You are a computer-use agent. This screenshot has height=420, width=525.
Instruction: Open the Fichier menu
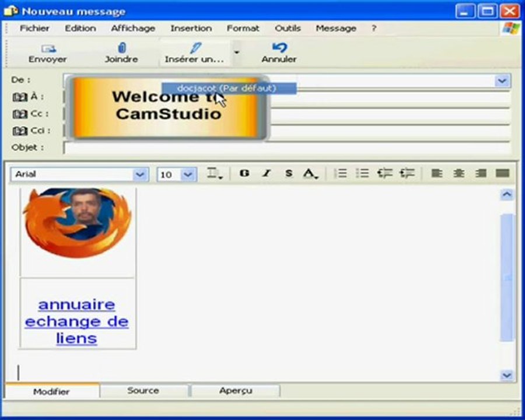[x=34, y=29]
